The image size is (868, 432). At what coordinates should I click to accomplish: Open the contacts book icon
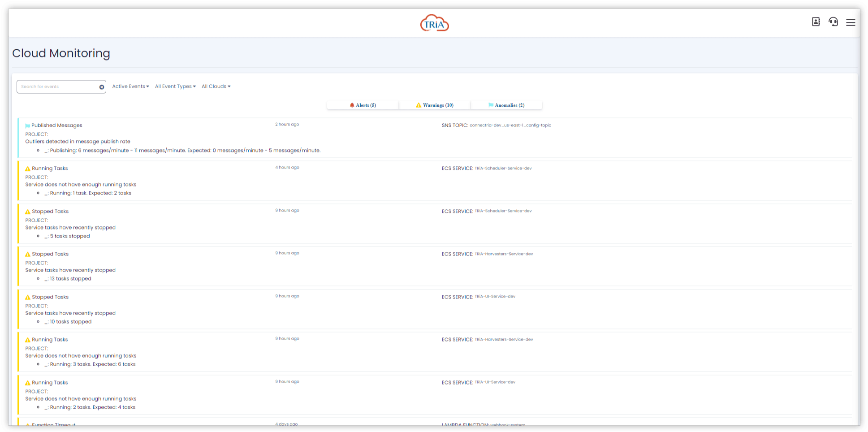click(x=816, y=22)
